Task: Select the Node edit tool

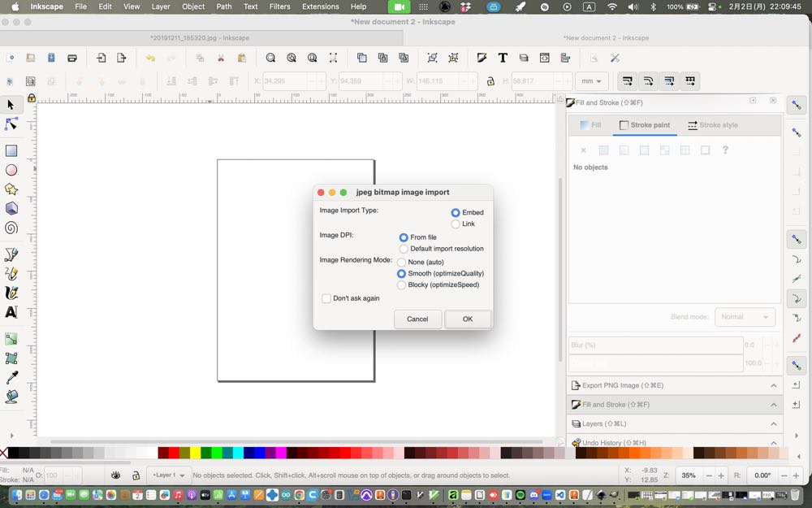Action: pos(11,124)
